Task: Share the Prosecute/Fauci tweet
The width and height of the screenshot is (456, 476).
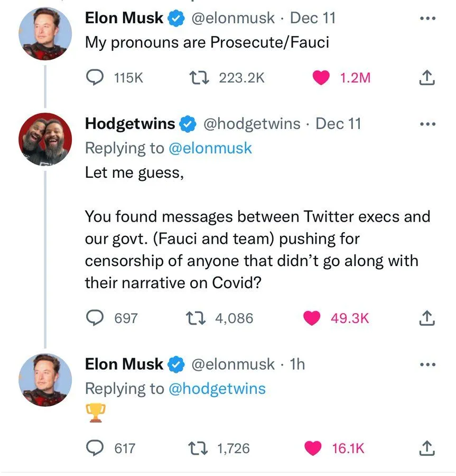Action: pyautogui.click(x=426, y=78)
